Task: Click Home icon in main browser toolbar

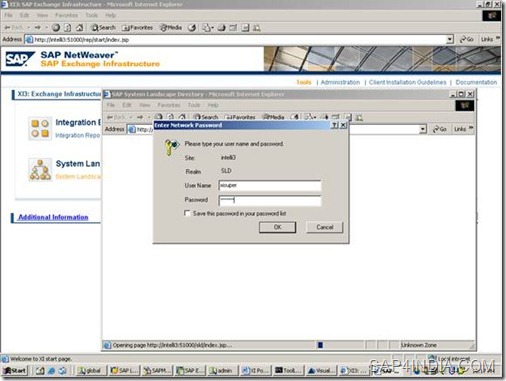Action: point(79,28)
